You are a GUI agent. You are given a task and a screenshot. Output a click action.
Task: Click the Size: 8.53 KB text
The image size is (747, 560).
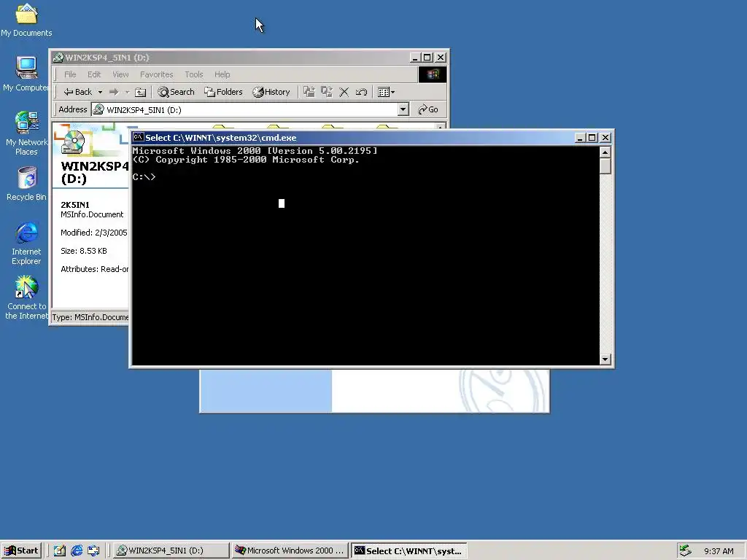84,251
